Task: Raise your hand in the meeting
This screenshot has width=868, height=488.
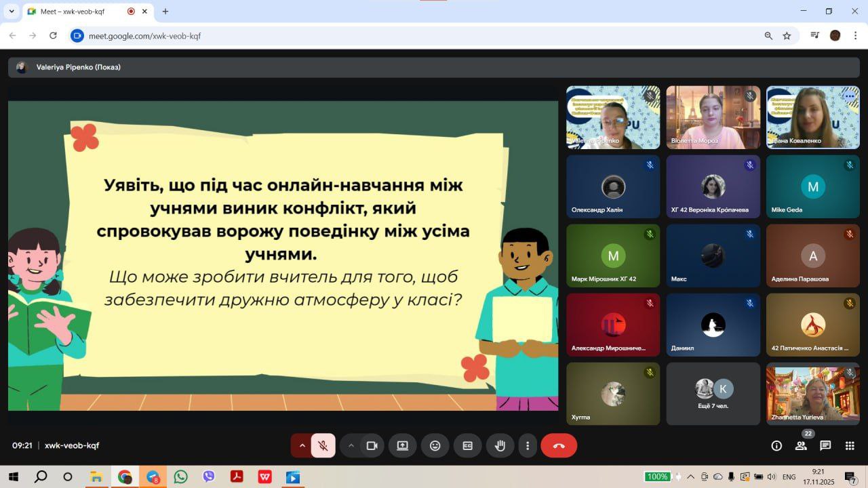Action: [x=500, y=445]
